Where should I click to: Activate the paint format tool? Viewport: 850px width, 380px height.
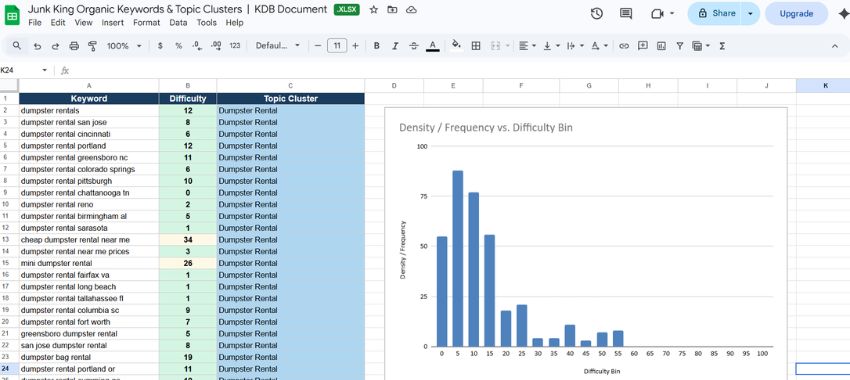pos(92,46)
